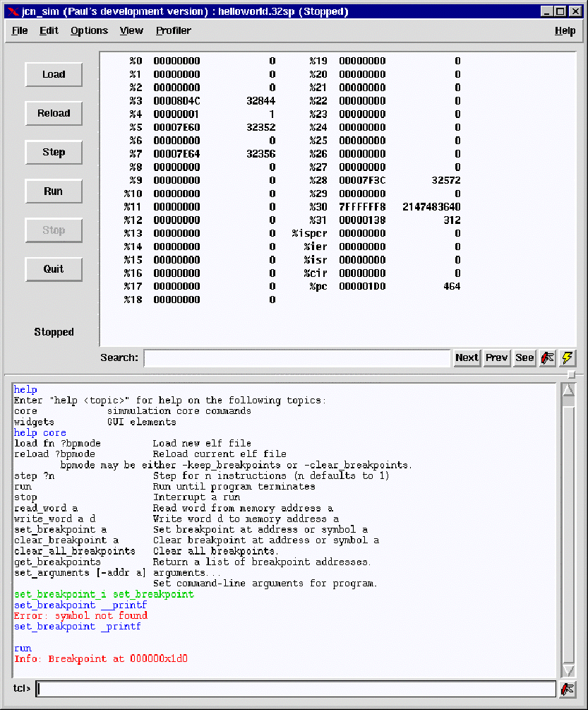Open the File menu
Screen dimensions: 588x710
tap(20, 30)
